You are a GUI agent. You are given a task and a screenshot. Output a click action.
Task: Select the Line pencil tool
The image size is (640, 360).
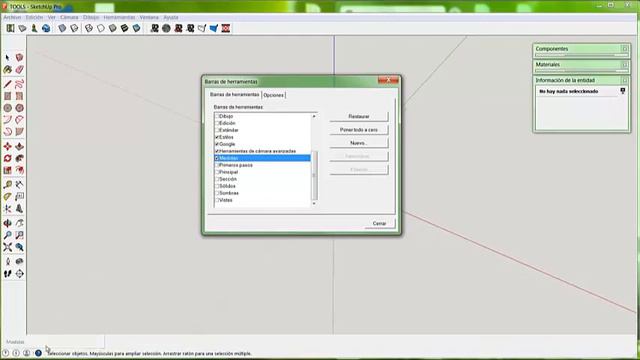7,84
